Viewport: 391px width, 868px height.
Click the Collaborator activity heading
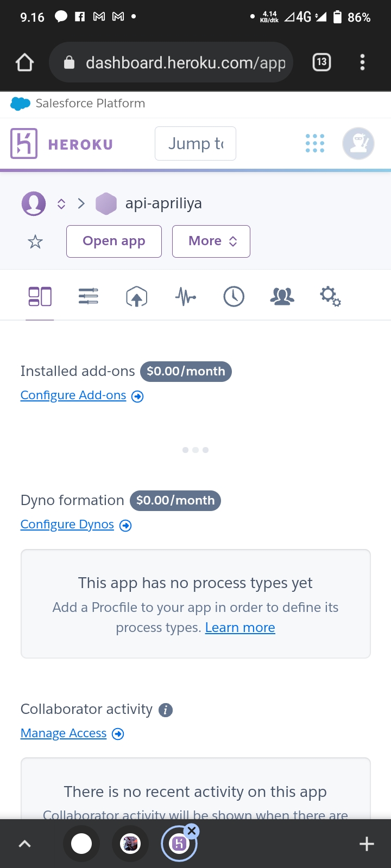tap(86, 709)
